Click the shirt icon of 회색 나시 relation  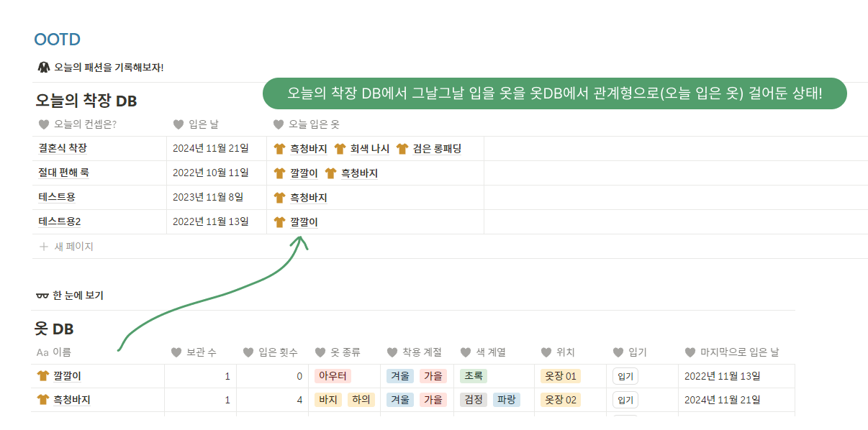340,149
